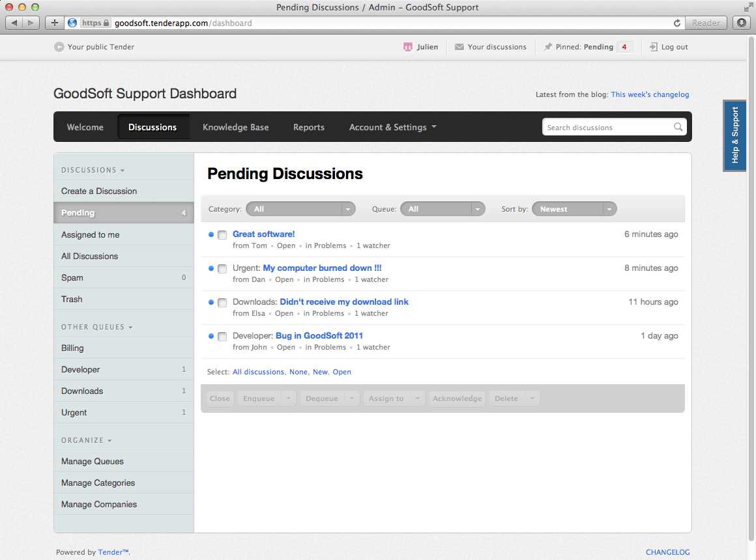Go forward with the browser forward arrow
This screenshot has width=756, height=560.
click(x=31, y=23)
